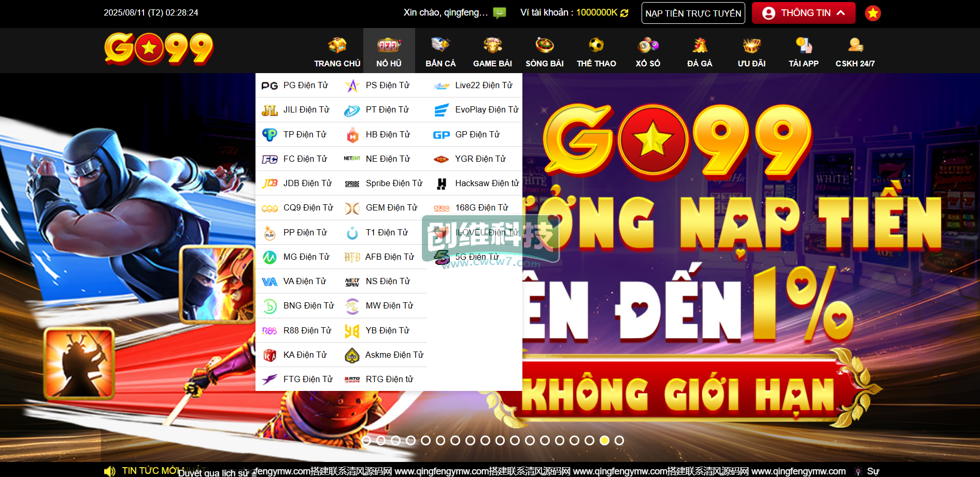Open the BẮN CÁ fish icon
Screen dimensions: 980x477
(441, 45)
